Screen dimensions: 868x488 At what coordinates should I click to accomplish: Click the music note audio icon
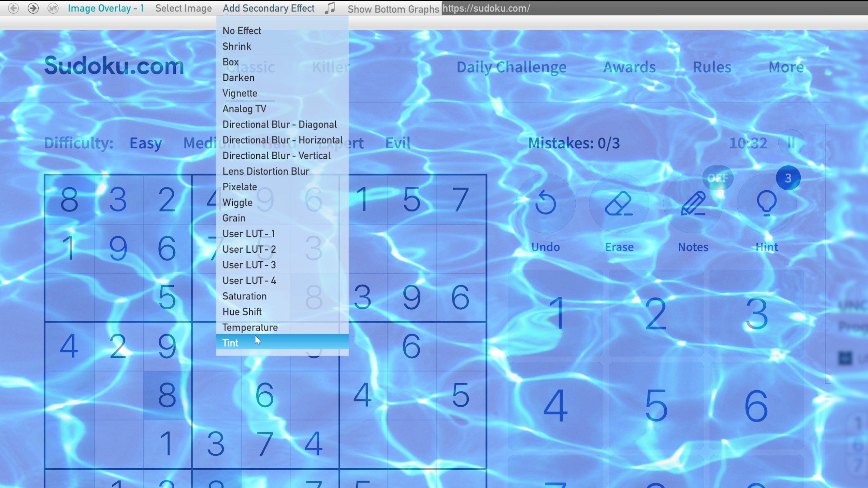coord(330,8)
